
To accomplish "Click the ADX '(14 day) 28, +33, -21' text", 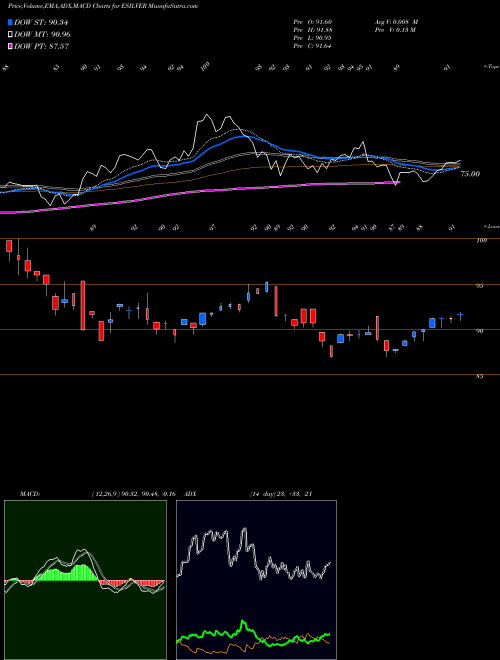I will pos(280,494).
